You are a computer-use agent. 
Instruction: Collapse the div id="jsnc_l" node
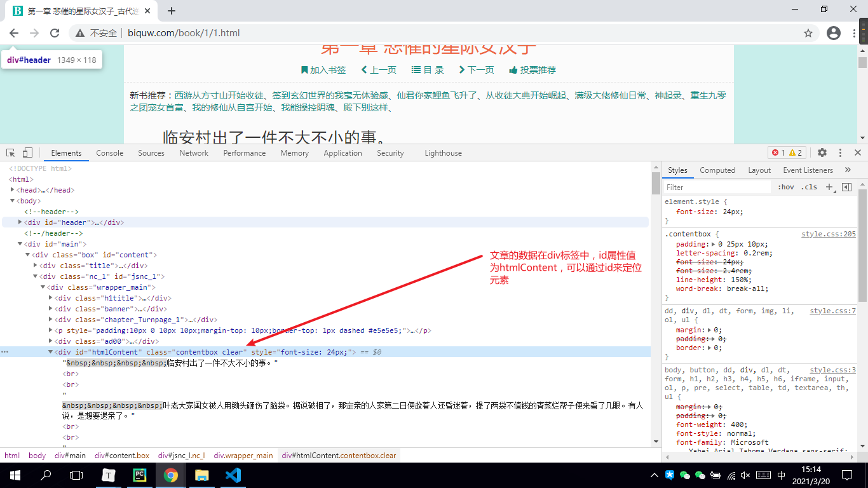[36, 276]
